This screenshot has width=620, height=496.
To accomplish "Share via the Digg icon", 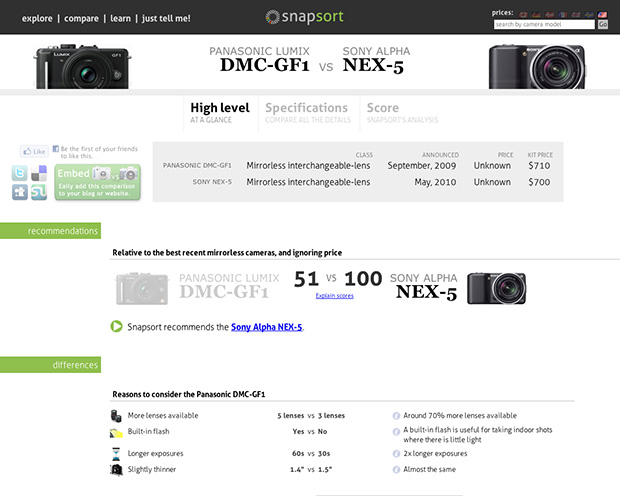I will point(19,192).
